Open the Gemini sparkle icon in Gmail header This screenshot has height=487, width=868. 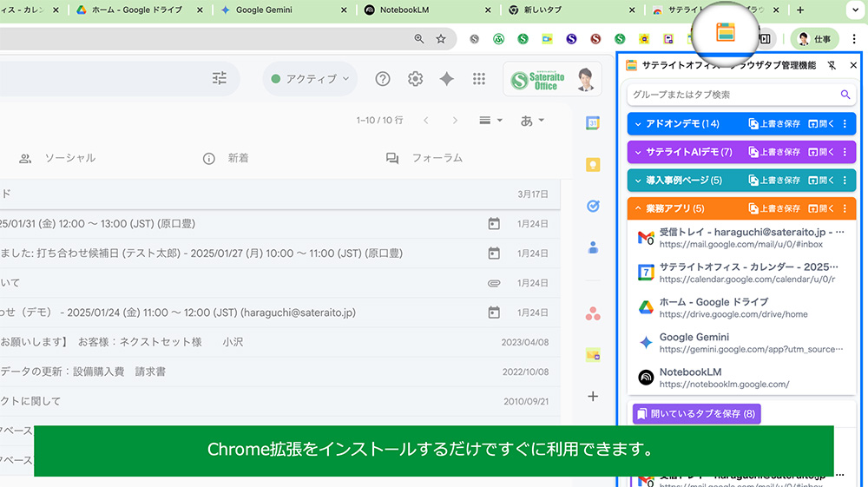(447, 79)
